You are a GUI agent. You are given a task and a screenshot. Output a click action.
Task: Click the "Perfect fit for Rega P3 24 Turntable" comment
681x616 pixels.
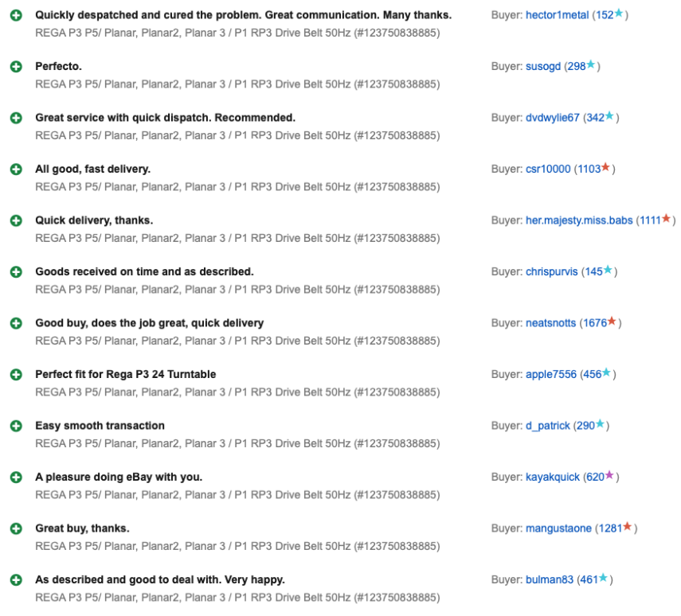(x=125, y=374)
